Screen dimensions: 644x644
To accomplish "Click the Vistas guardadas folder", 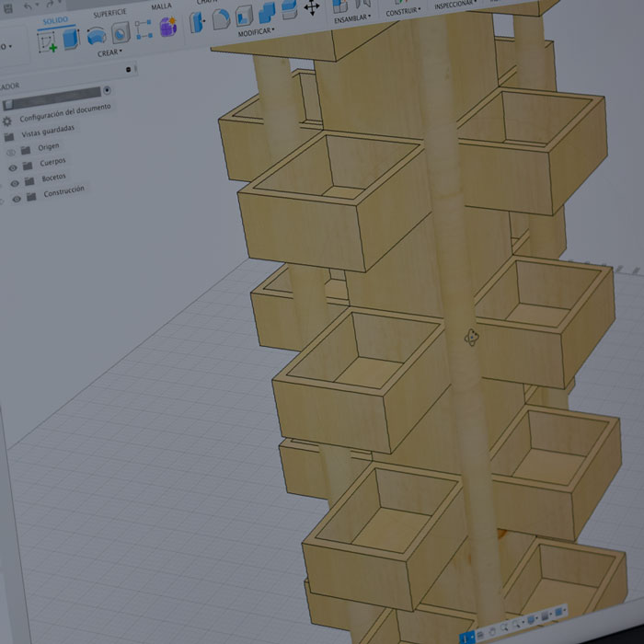I will pos(48,131).
